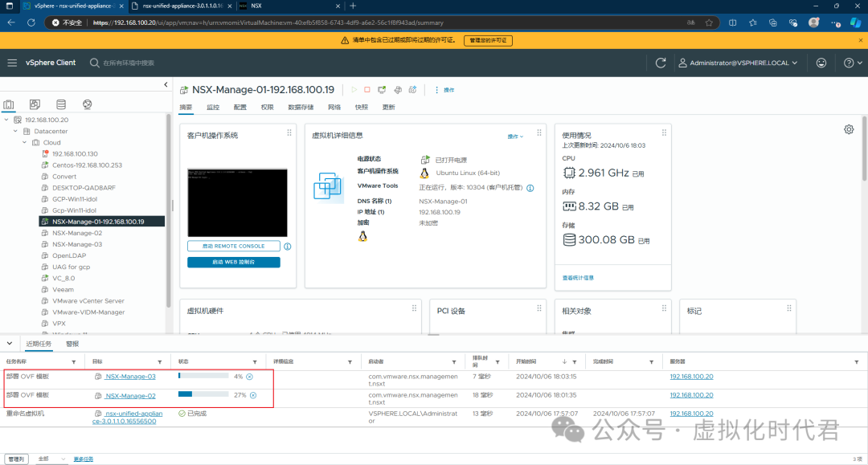This screenshot has width=868, height=465.
Task: Click the VM console thumbnail preview
Action: click(x=237, y=203)
